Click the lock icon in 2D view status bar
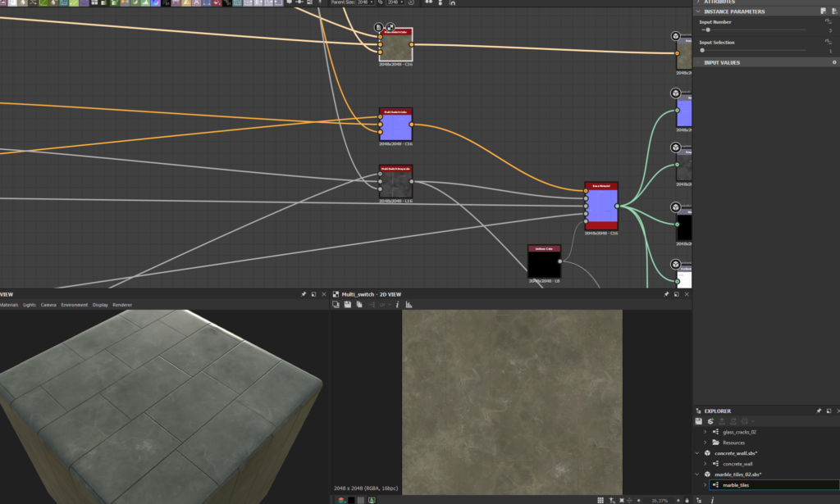This screenshot has width=840, height=504. [x=687, y=500]
